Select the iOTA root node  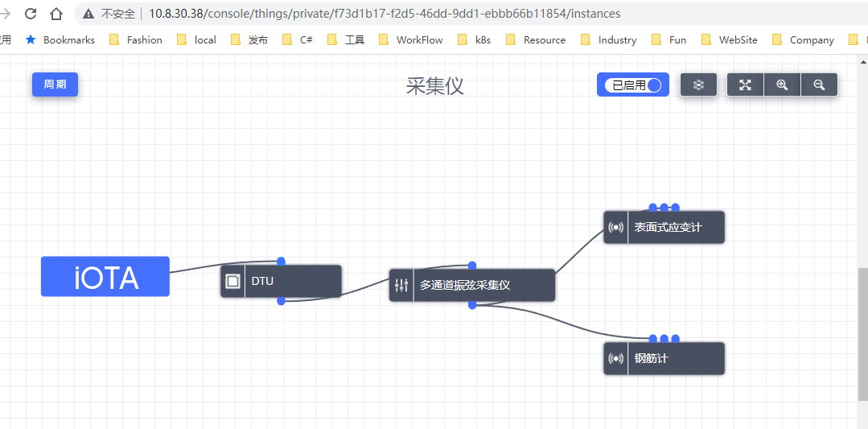point(105,277)
